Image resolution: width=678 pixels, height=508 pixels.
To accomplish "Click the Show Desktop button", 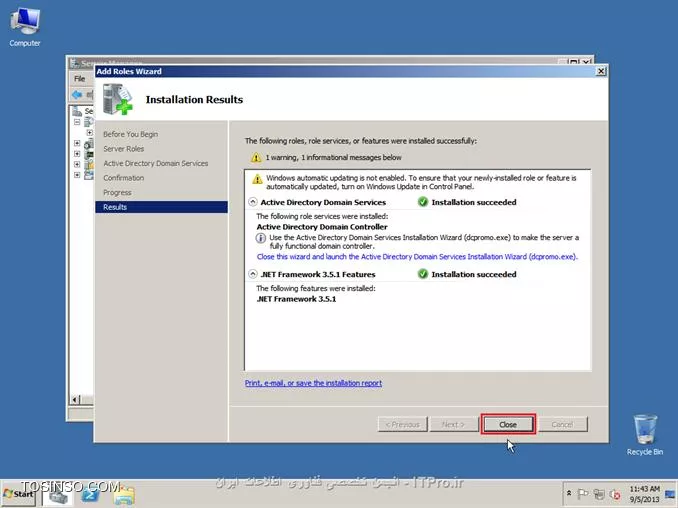I will tap(671, 494).
